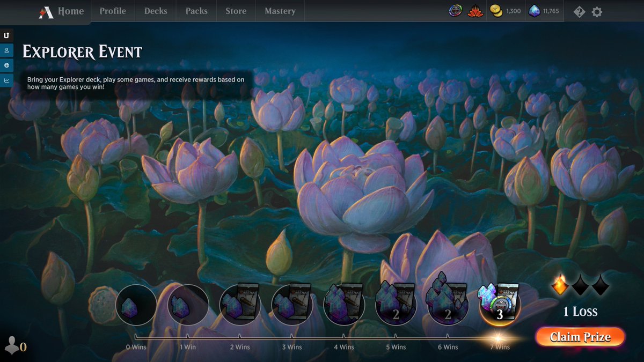Open the Profile tab
Image resolution: width=644 pixels, height=362 pixels.
coord(113,11)
